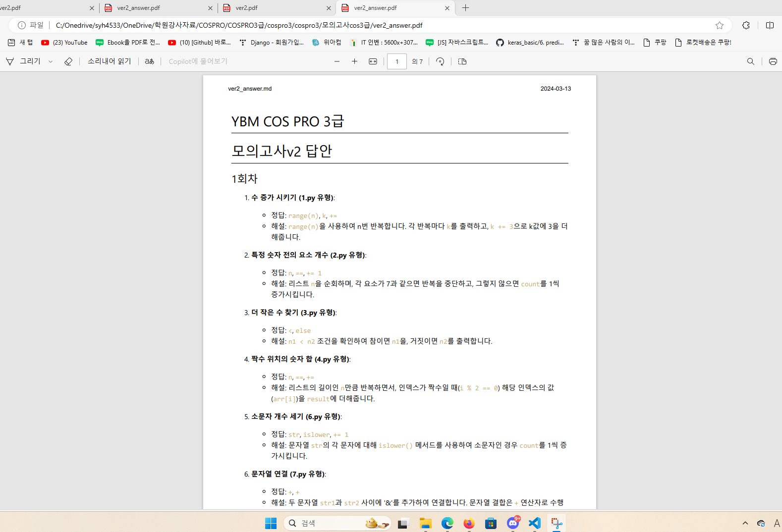The image size is (782, 532).
Task: Open the keras_basic/6. predi bookmark
Action: (530, 43)
